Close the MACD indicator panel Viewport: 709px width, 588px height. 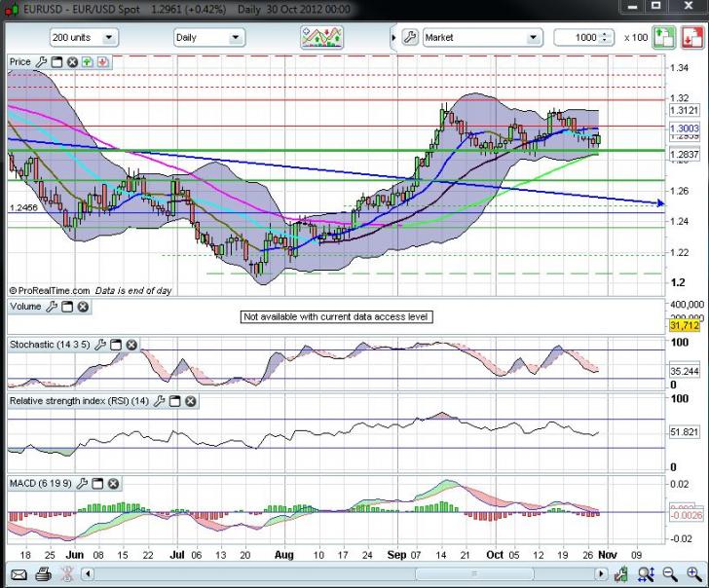113,484
